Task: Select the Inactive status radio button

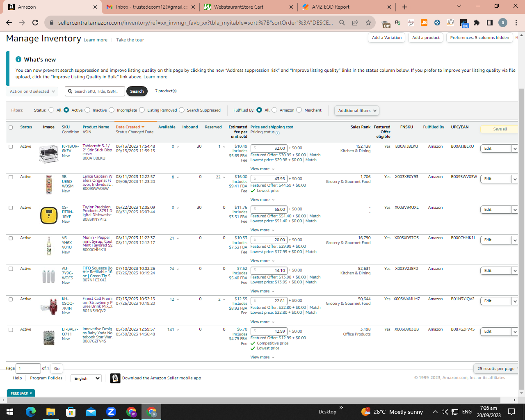Action: tap(87, 110)
